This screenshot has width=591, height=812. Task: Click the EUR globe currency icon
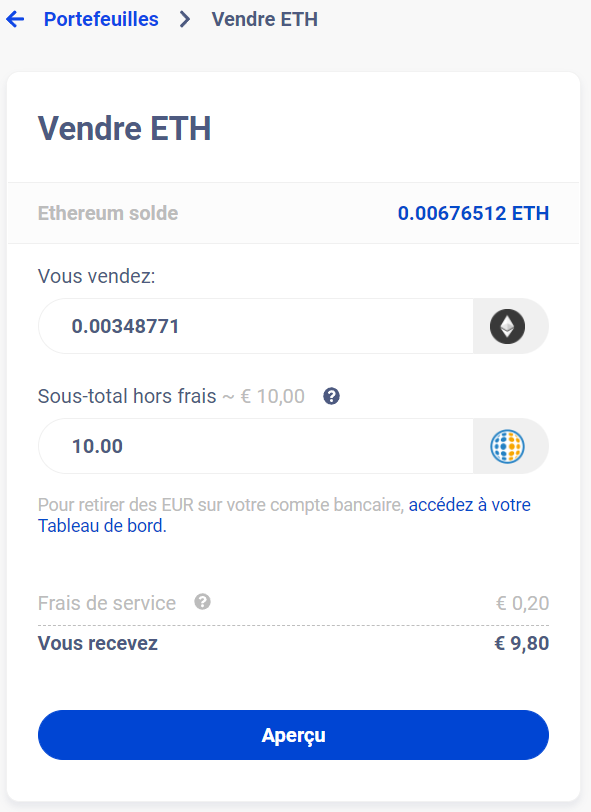(x=509, y=445)
